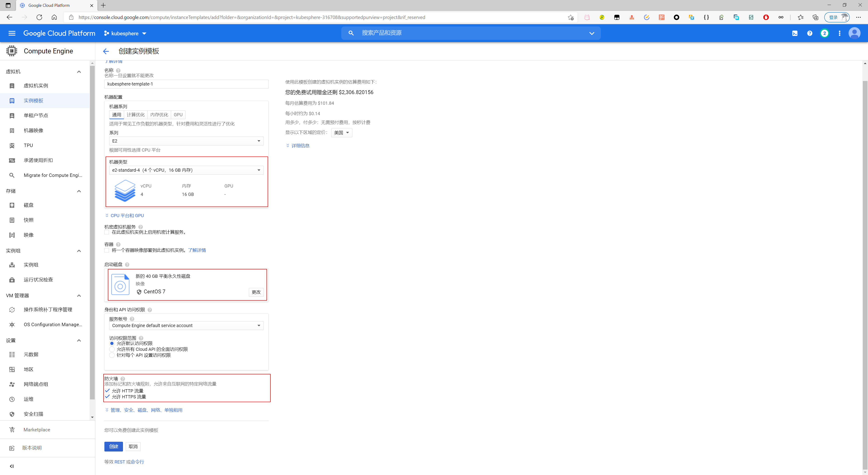Switch to the GPU machine family tab
Image resolution: width=868 pixels, height=475 pixels.
178,115
